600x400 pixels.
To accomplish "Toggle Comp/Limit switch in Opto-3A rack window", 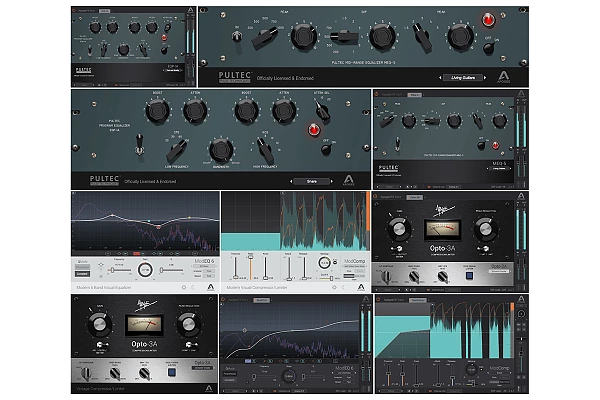I will pos(485,249).
